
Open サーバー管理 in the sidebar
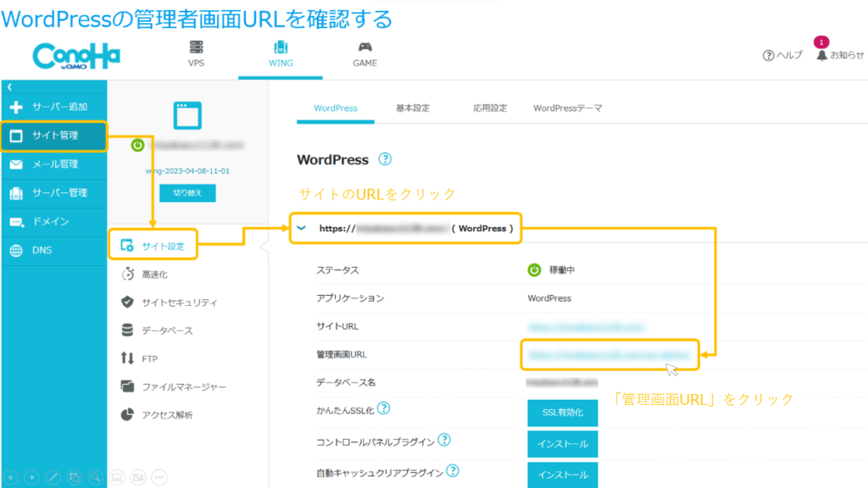(x=53, y=193)
